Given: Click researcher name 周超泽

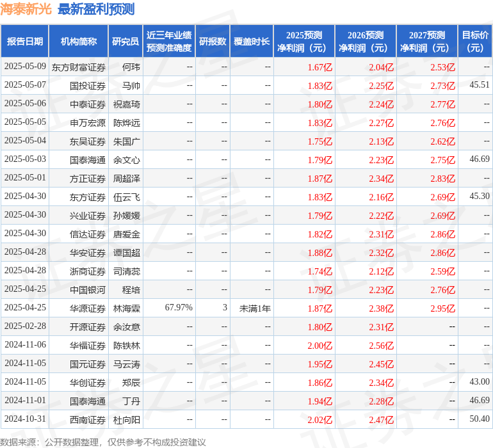Looking at the screenshot, I should [127, 179].
